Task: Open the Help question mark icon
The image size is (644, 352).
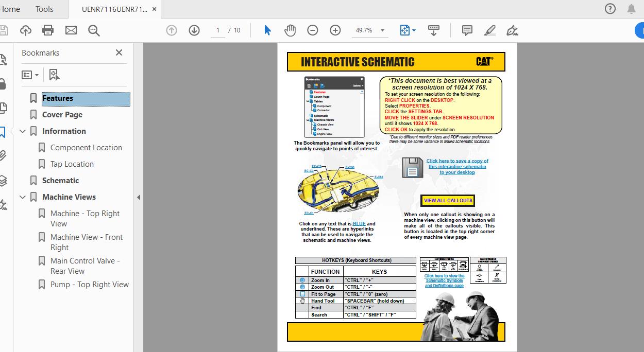Action: pyautogui.click(x=610, y=9)
